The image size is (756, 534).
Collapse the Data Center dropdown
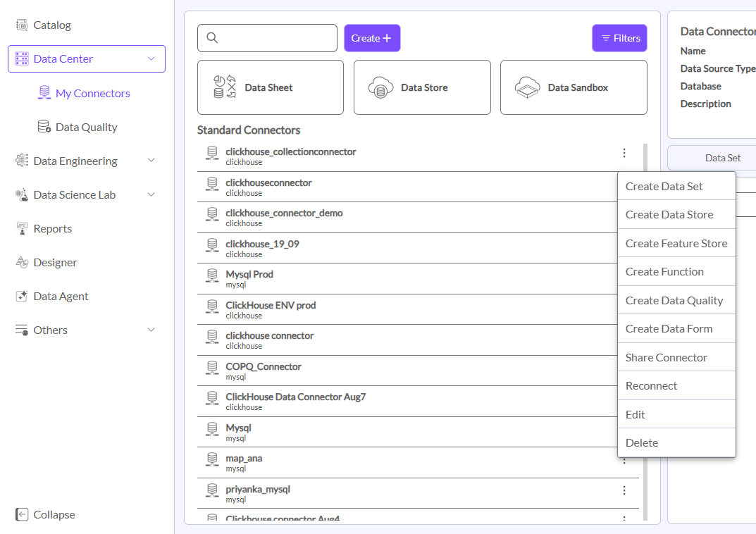click(151, 59)
